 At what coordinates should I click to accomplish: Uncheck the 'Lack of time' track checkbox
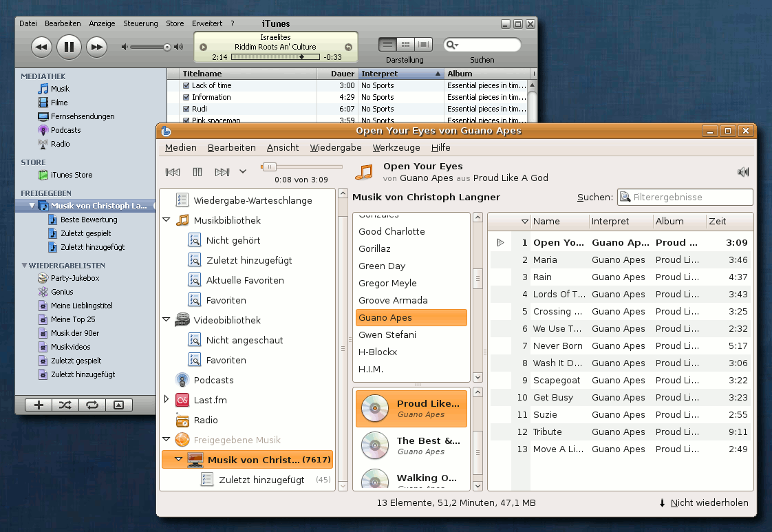pos(186,85)
